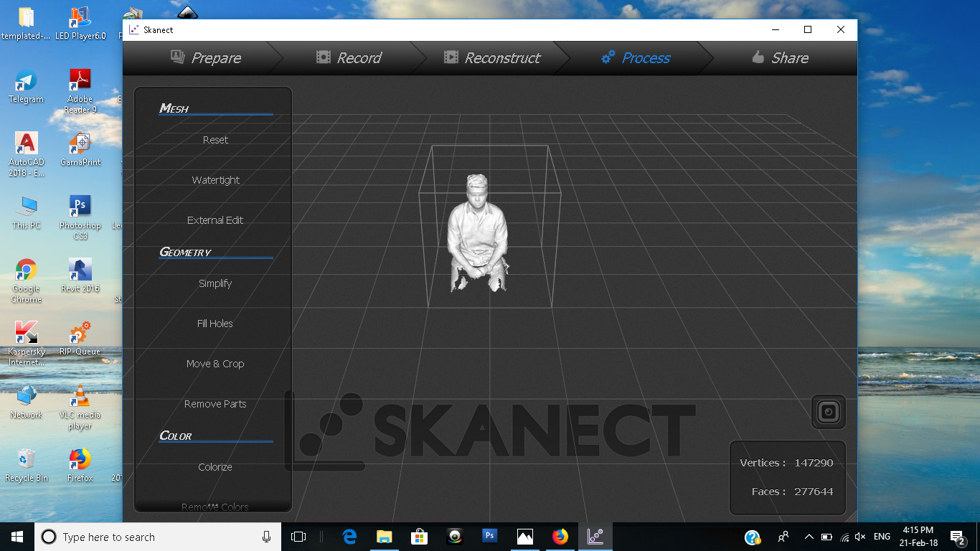This screenshot has width=980, height=551.
Task: Select the Recycle Bin on the desktop
Action: click(x=27, y=466)
